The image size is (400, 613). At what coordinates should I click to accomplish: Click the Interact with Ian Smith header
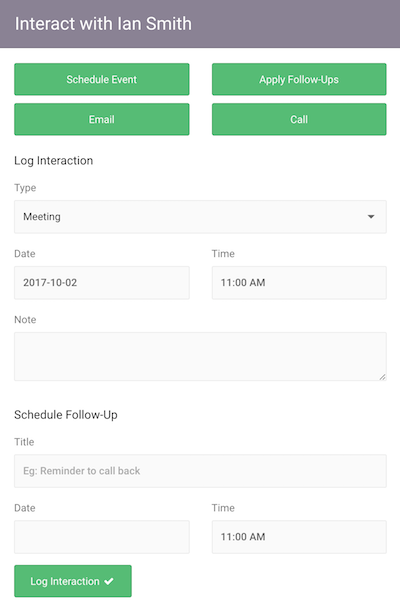pyautogui.click(x=103, y=23)
